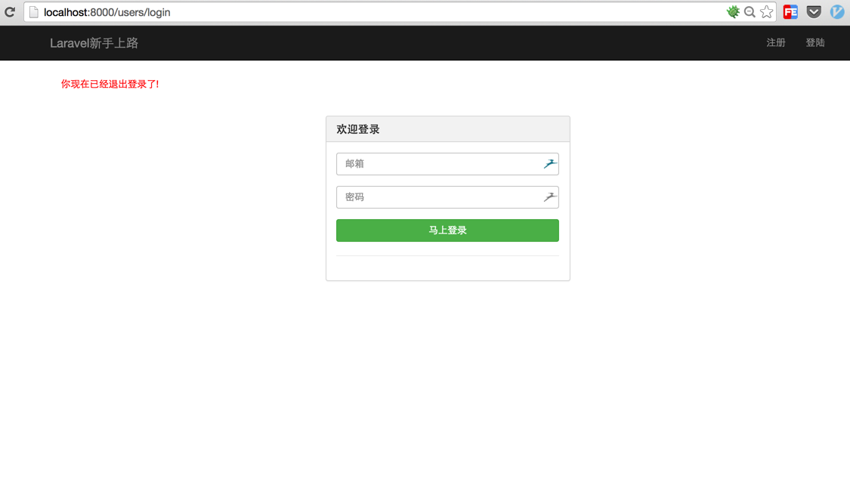Select 登陆 in the top navigation
The height and width of the screenshot is (504, 850).
click(815, 43)
